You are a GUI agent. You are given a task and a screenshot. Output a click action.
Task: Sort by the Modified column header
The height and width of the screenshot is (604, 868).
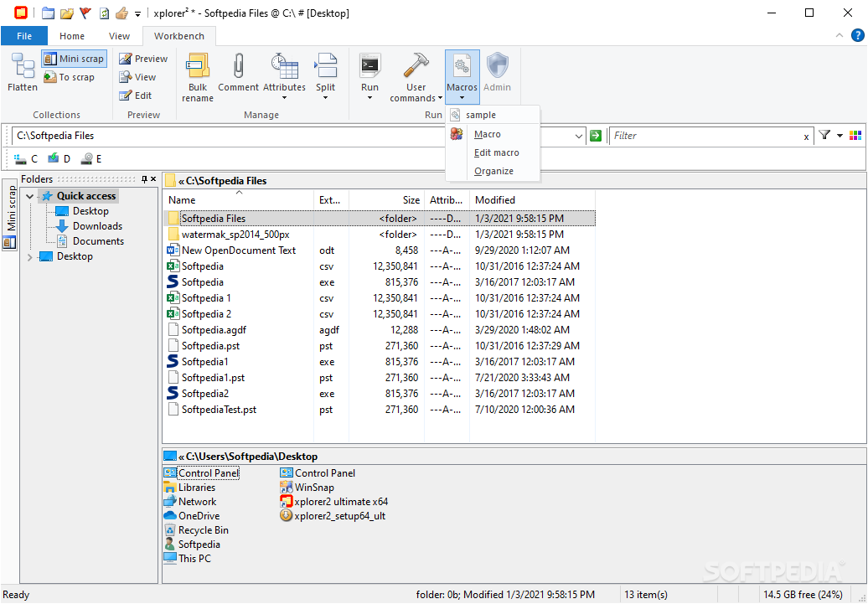(x=532, y=200)
